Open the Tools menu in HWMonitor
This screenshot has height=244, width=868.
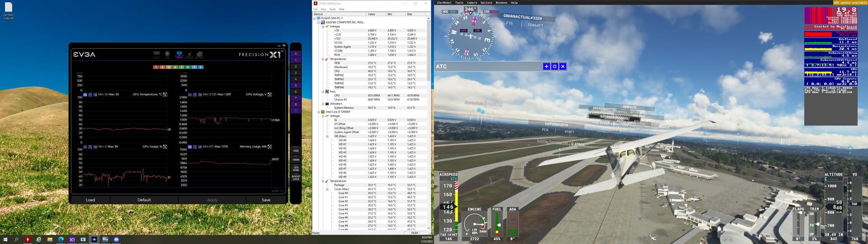332,9
